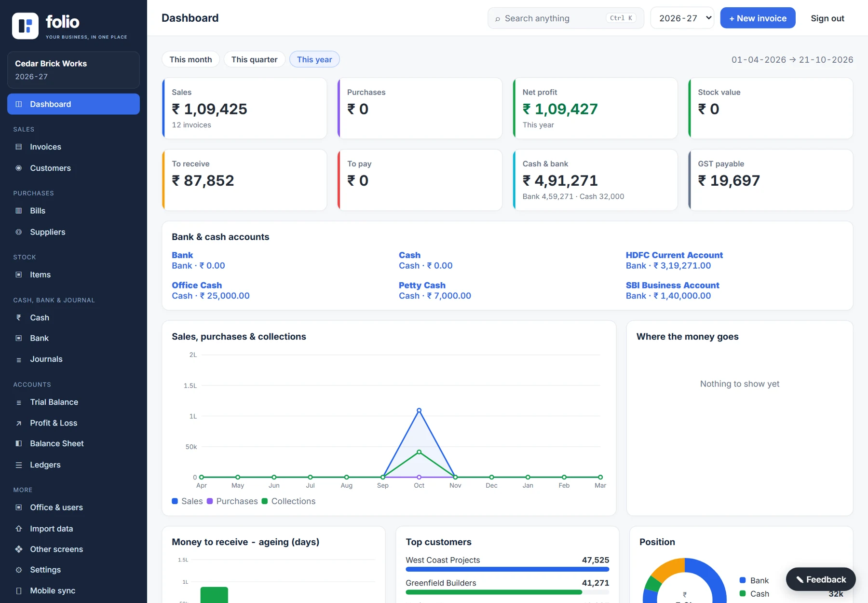Click the Settings gear icon
868x603 pixels.
(19, 570)
